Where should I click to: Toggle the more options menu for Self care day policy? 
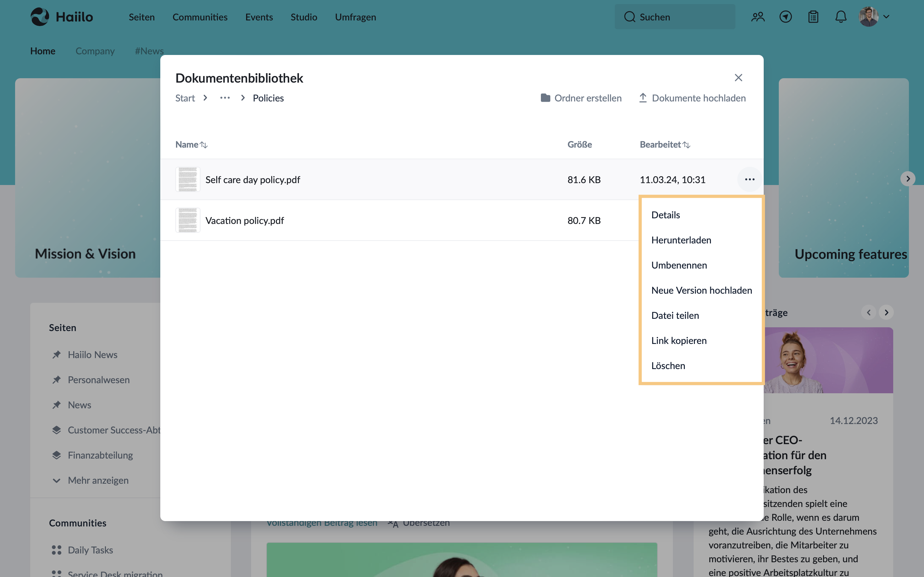[x=750, y=179]
